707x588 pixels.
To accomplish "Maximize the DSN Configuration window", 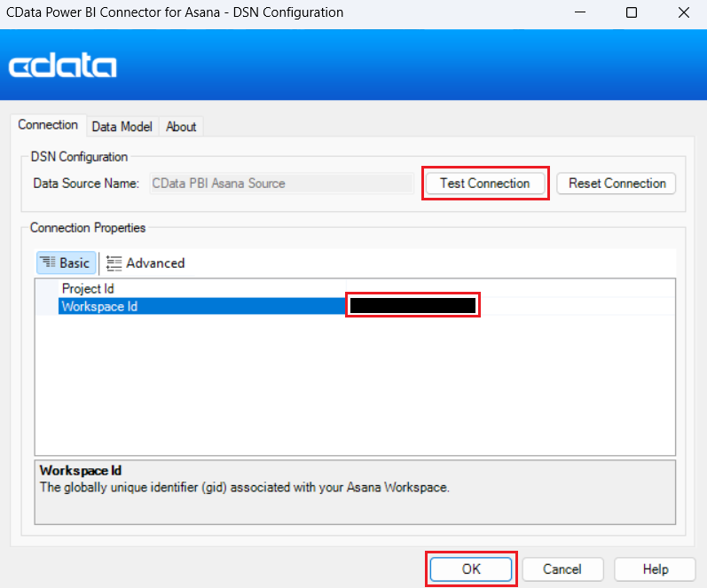I will (631, 13).
